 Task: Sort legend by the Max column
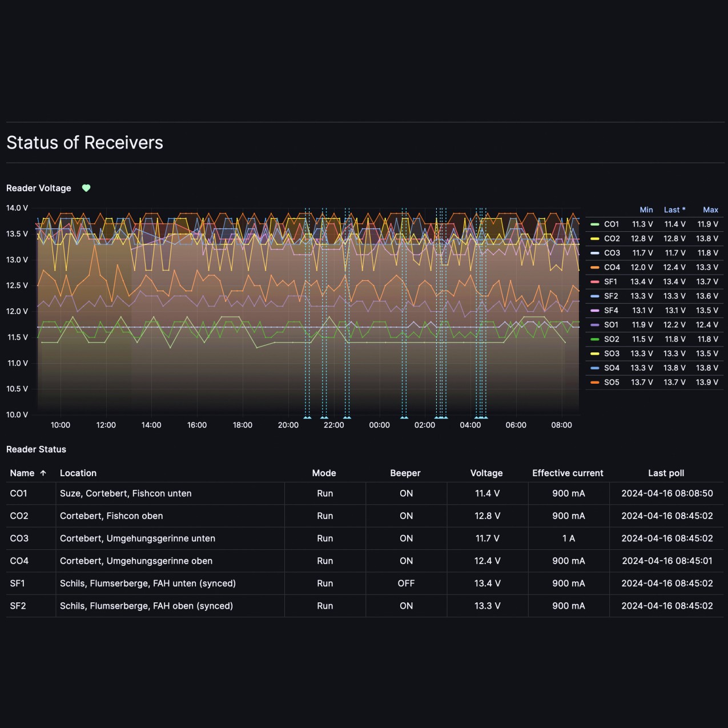pos(710,210)
